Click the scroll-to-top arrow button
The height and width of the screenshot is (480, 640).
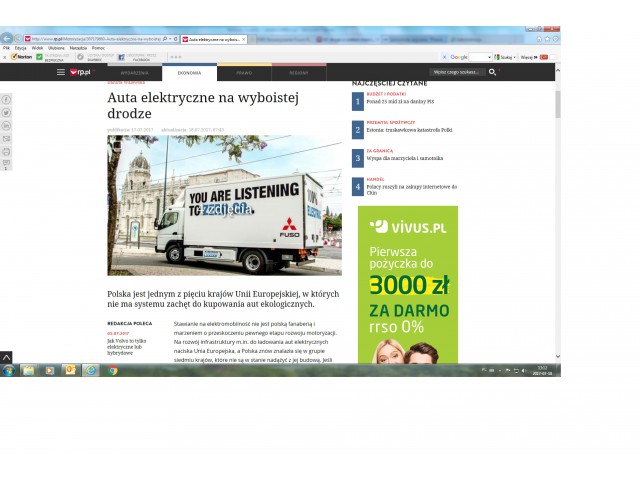tap(6, 357)
